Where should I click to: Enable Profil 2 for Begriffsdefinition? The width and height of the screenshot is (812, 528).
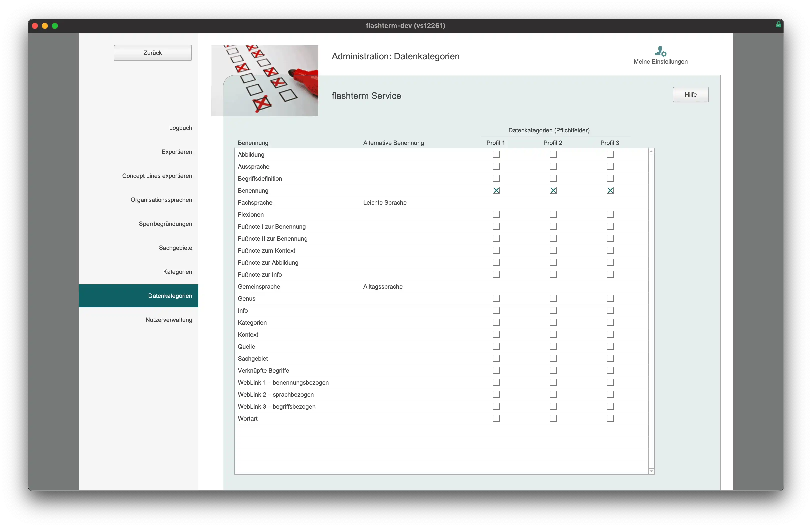tap(553, 178)
